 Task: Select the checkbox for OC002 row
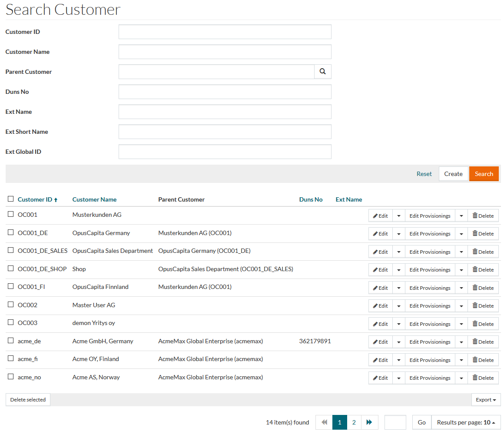point(11,305)
